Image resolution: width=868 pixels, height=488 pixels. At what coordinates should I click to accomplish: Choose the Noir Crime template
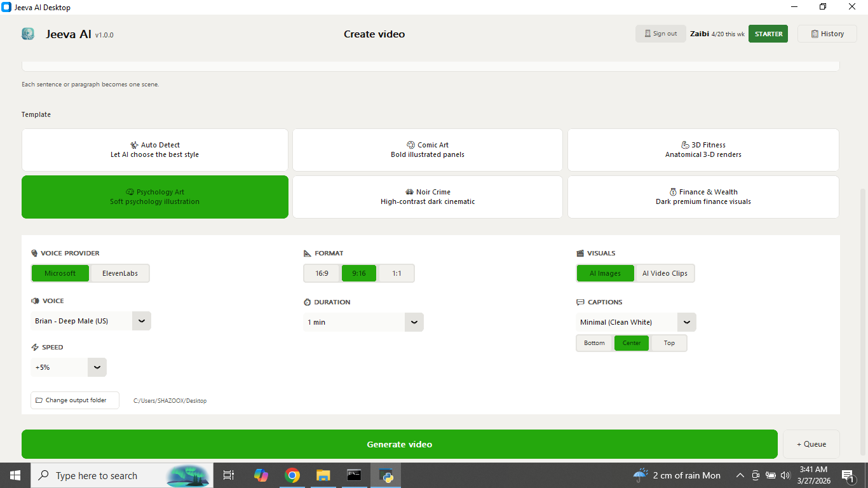[428, 197]
